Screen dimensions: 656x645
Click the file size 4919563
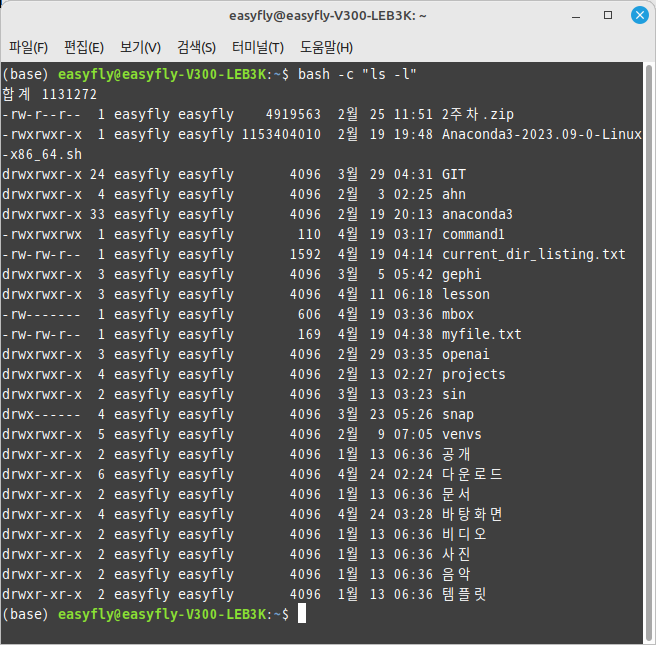point(293,114)
